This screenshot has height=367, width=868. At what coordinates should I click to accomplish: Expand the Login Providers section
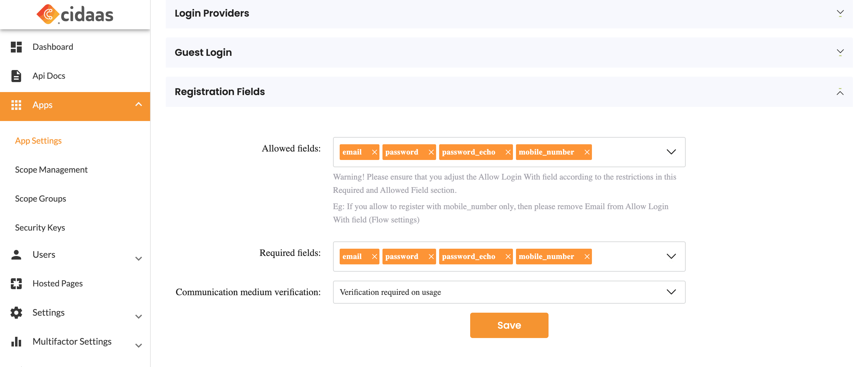point(840,13)
